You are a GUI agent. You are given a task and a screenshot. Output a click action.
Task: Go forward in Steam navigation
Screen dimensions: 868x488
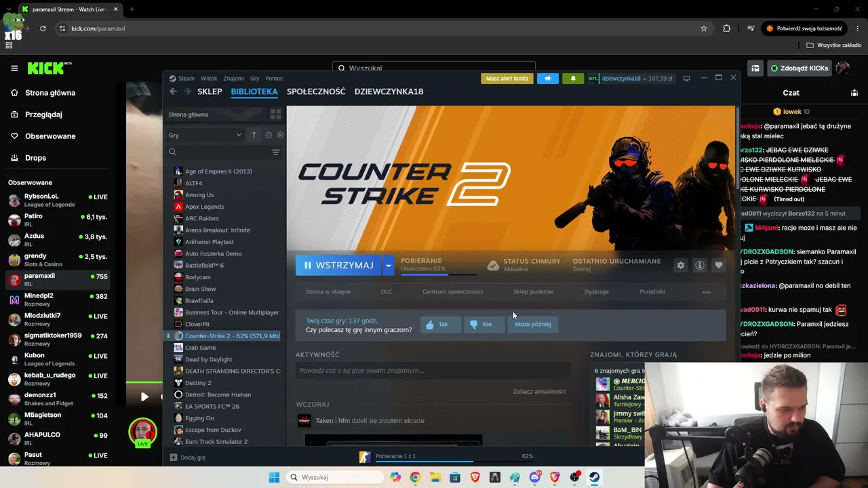187,91
